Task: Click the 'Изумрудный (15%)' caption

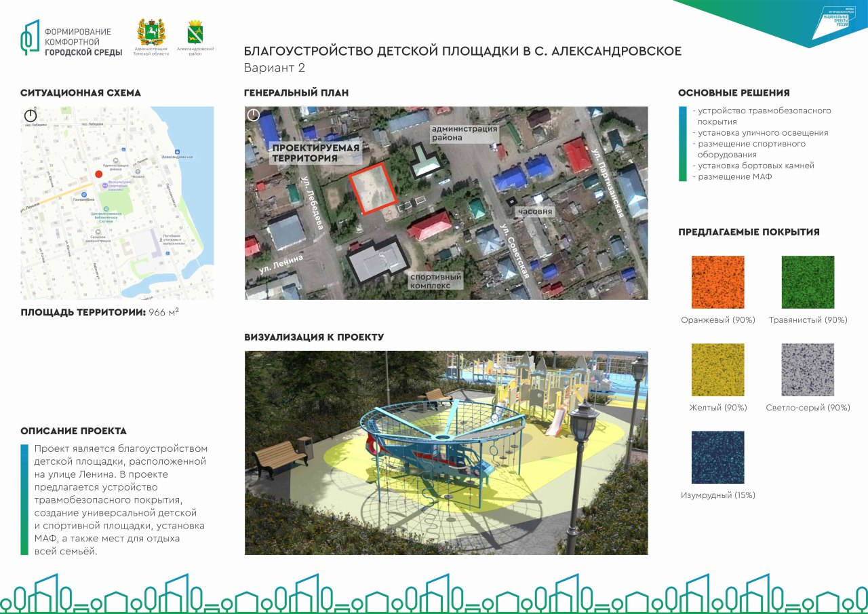Action: (718, 495)
